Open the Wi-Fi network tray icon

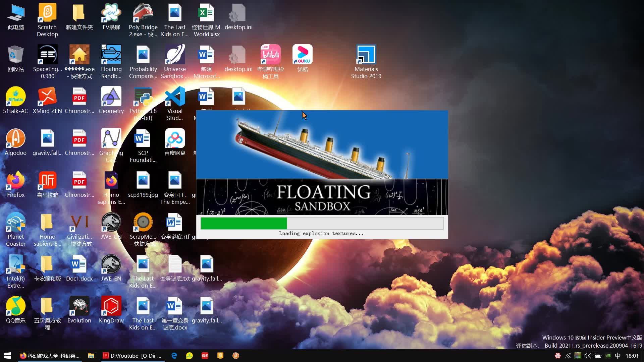click(568, 356)
